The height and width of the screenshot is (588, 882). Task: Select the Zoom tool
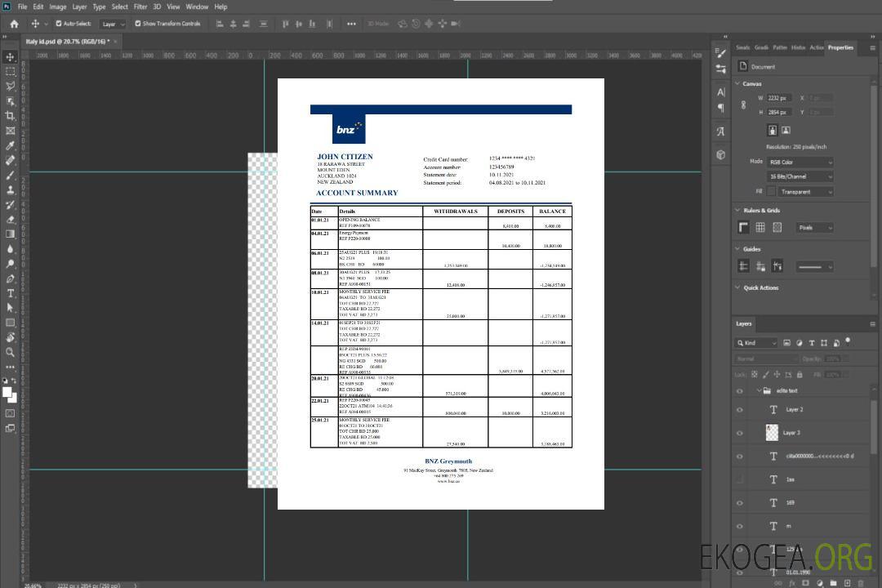(x=10, y=352)
